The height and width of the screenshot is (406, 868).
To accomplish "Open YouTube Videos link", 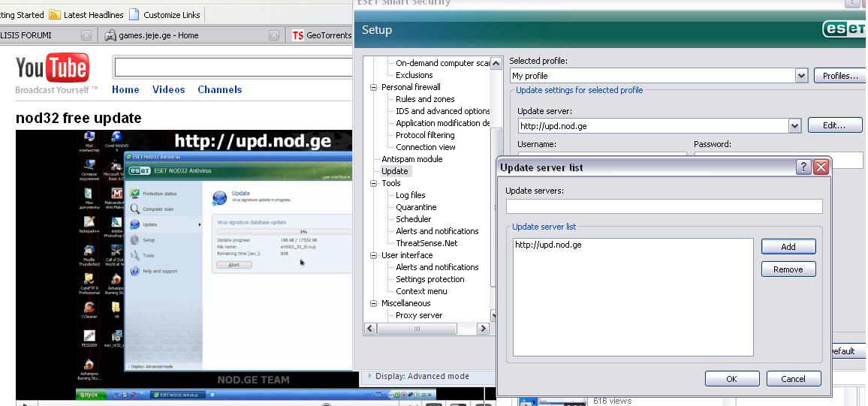I will tap(168, 89).
